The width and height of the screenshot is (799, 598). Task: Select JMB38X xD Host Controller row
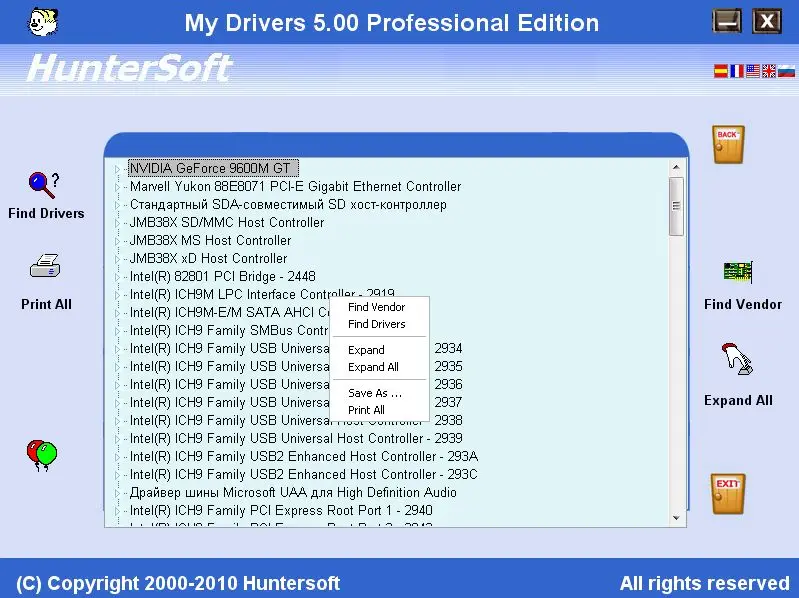coord(208,258)
